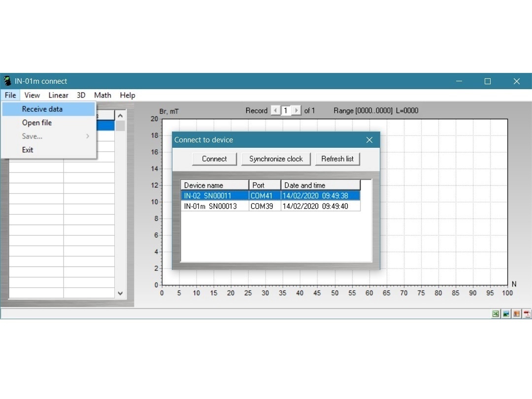Select device IN-01m SN00013 row
Image resolution: width=532 pixels, height=399 pixels.
click(210, 206)
